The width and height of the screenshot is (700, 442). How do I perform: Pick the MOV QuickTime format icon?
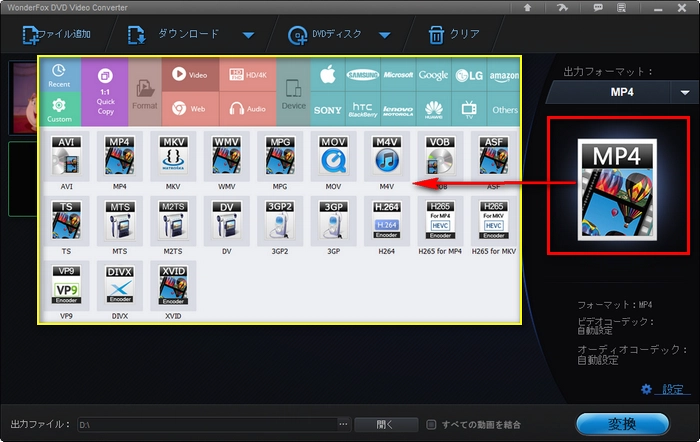coord(333,156)
